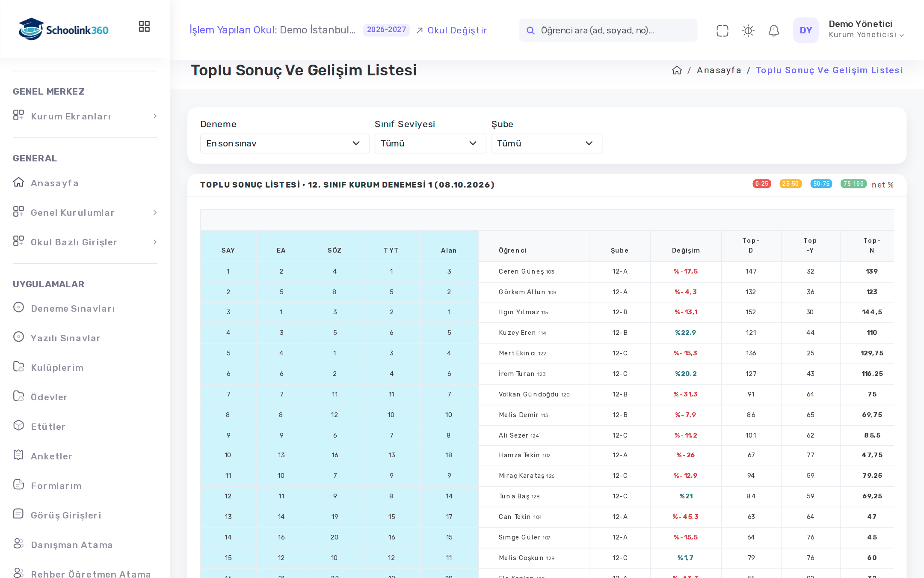Open the Sınıf Seviyesi dropdown
Image resolution: width=924 pixels, height=578 pixels.
(x=430, y=143)
